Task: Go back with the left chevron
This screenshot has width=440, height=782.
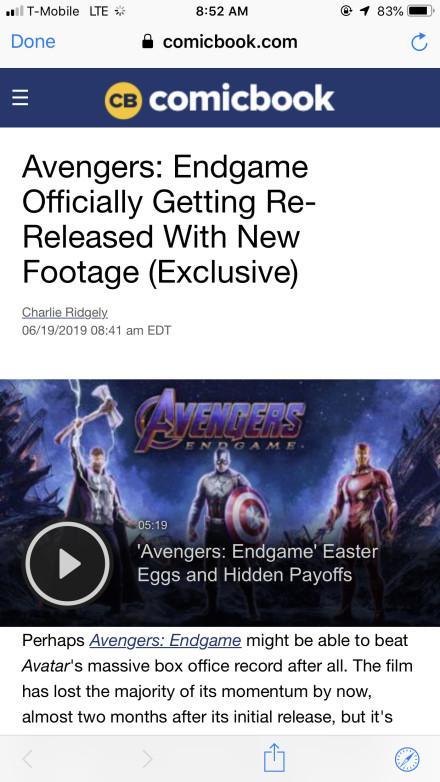Action: tap(27, 759)
